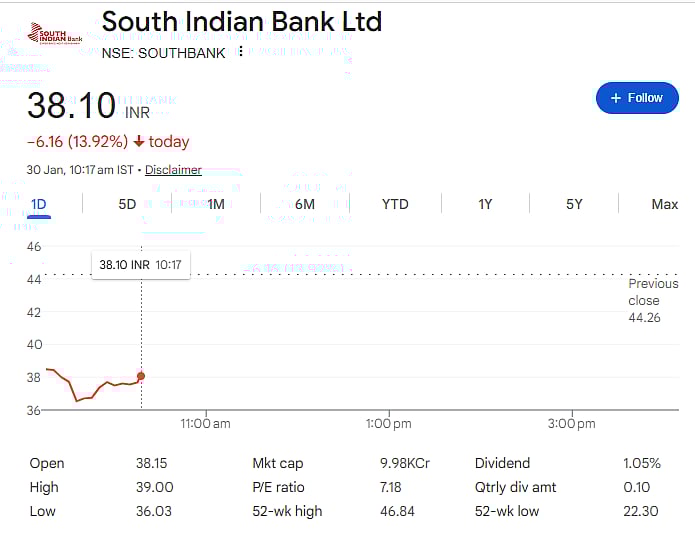Click the South Indian Bank logo
The image size is (695, 542).
click(55, 34)
